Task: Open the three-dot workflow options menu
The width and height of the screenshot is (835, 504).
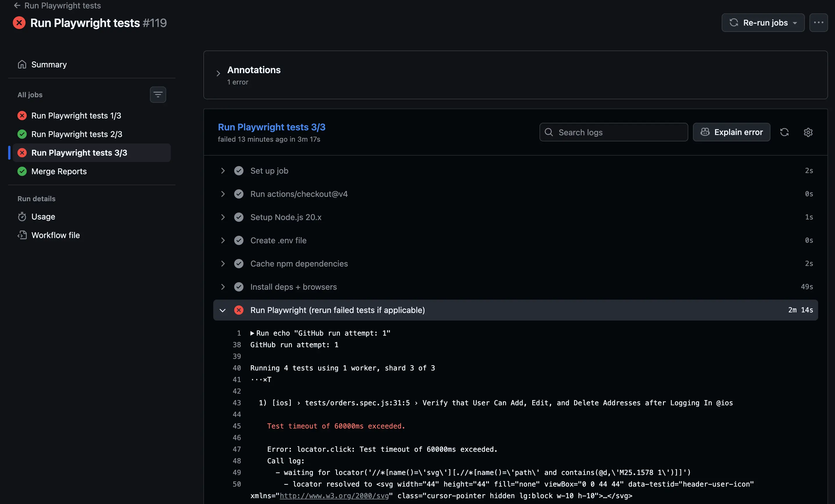Action: pyautogui.click(x=818, y=23)
